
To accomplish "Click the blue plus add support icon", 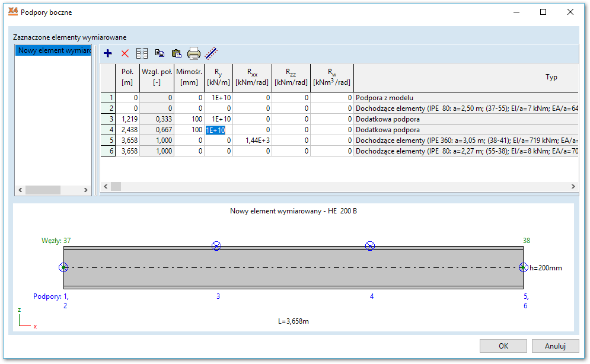I will [x=107, y=53].
